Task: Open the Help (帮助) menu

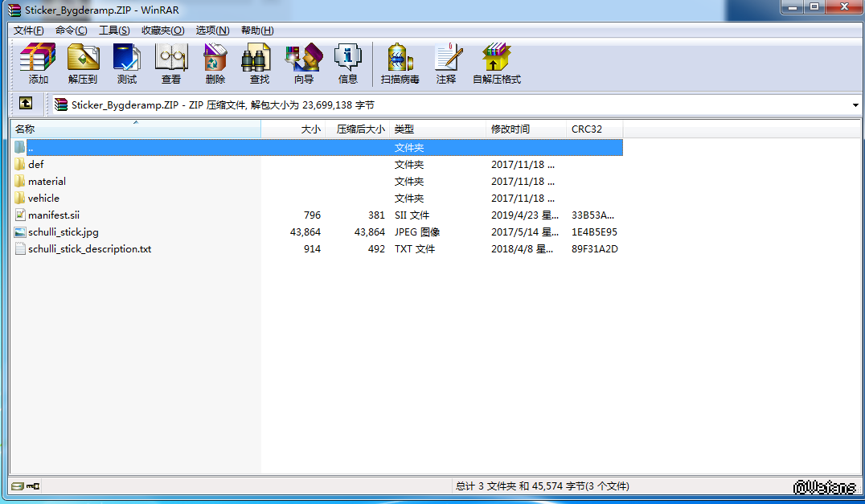Action: pyautogui.click(x=257, y=31)
